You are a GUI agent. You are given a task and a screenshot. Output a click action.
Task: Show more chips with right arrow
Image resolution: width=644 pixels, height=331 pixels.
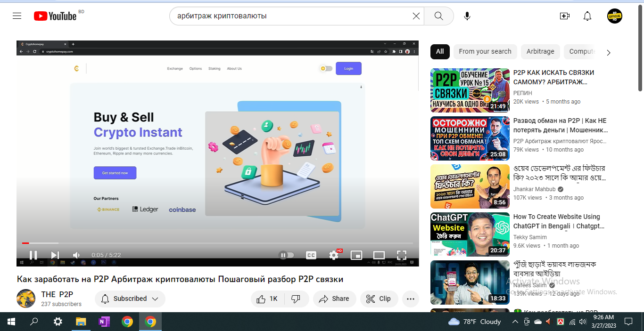608,52
